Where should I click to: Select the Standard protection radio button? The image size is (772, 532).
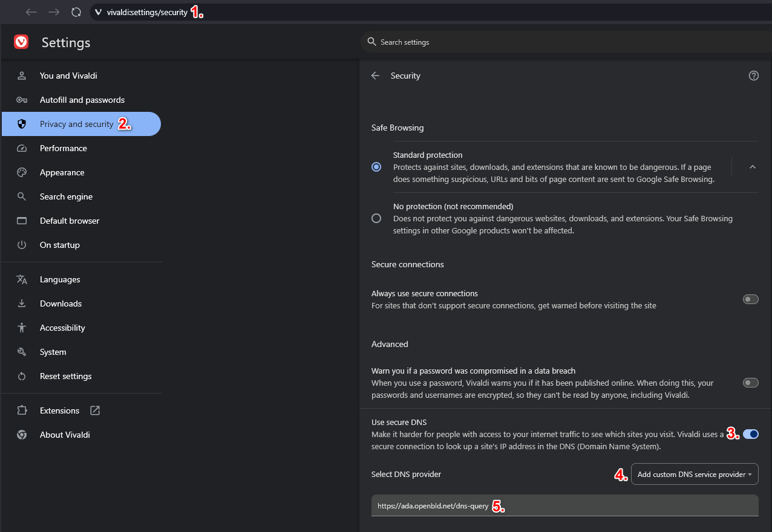pyautogui.click(x=376, y=167)
